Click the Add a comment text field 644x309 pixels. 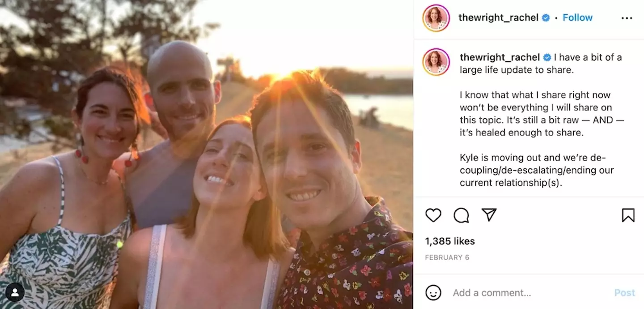coord(492,292)
